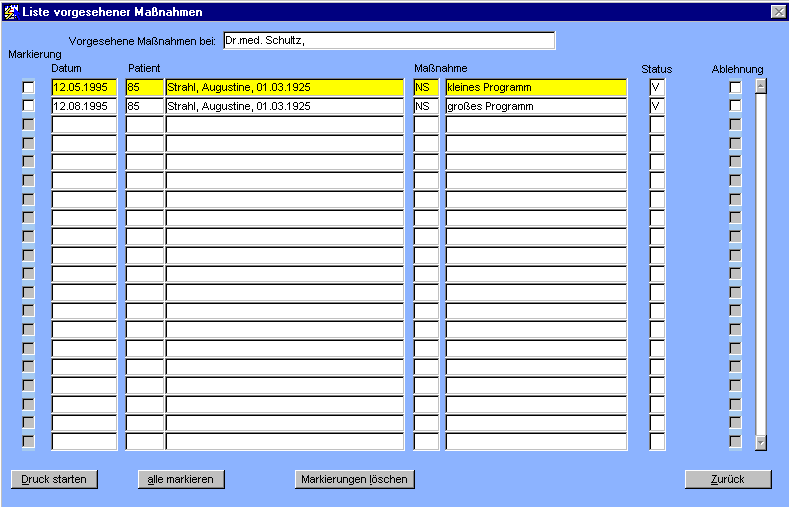Select the date field 12.05.1995
This screenshot has width=789, height=507.
click(x=84, y=88)
